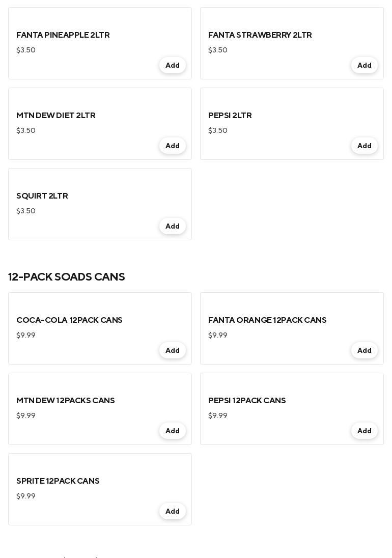Open the Fanta Strawberry 2LTR item title
This screenshot has width=392, height=558.
(x=260, y=35)
